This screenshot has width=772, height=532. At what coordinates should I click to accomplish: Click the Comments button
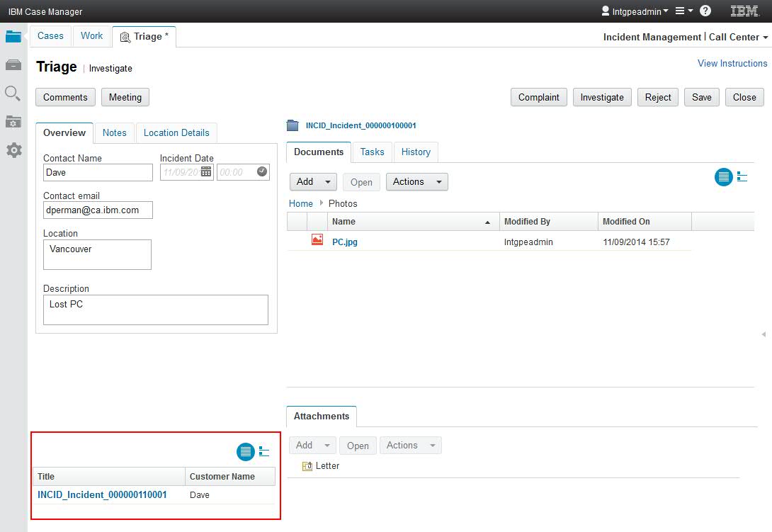(x=65, y=97)
